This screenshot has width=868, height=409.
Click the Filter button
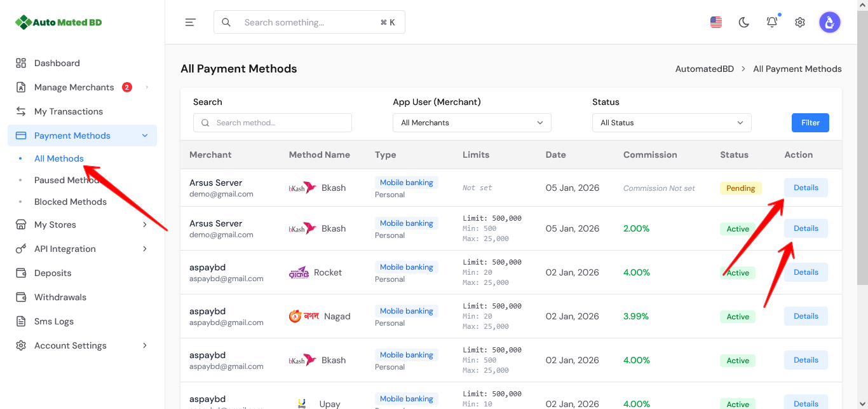coord(810,122)
